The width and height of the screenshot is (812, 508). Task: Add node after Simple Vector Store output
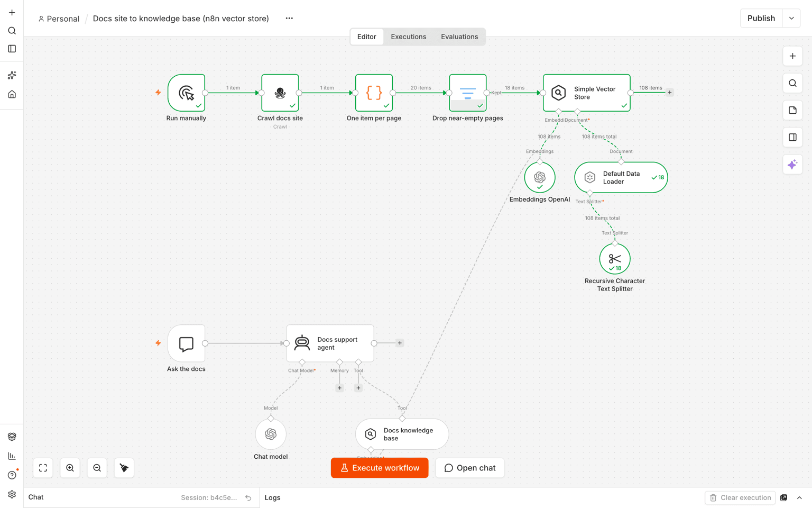670,93
